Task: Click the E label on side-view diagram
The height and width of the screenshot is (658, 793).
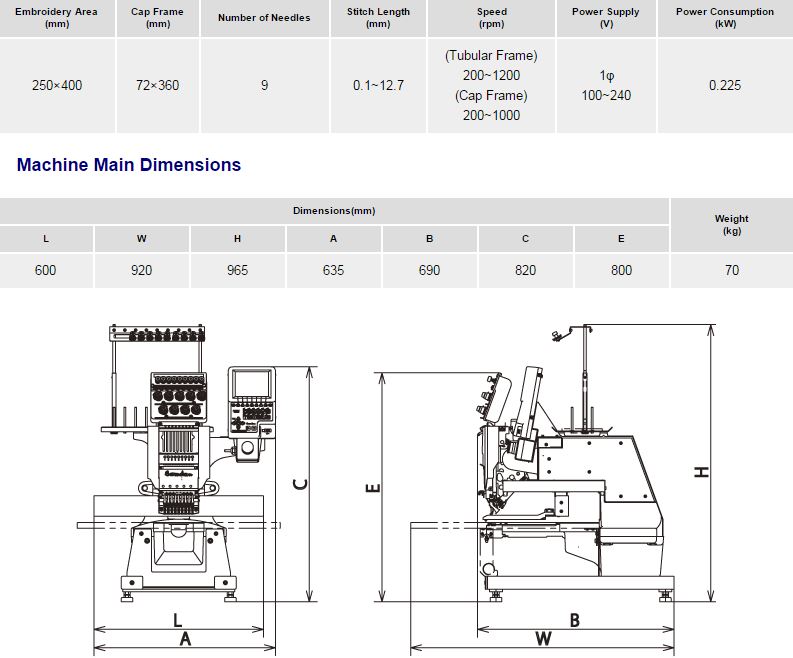Action: pyautogui.click(x=373, y=488)
